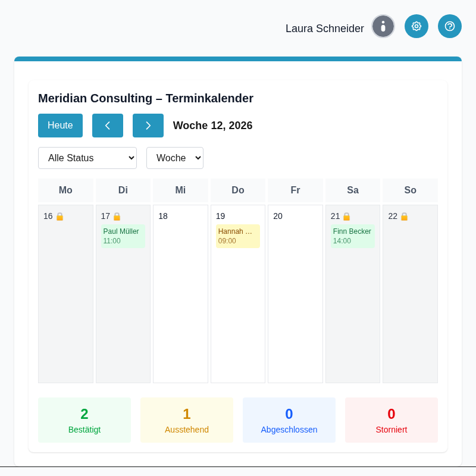Open the Woche view dropdown
The height and width of the screenshot is (476, 476).
click(x=175, y=158)
